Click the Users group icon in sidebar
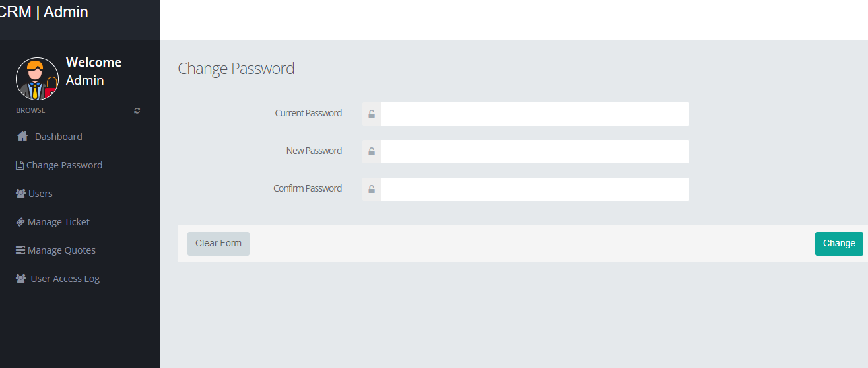 (20, 194)
